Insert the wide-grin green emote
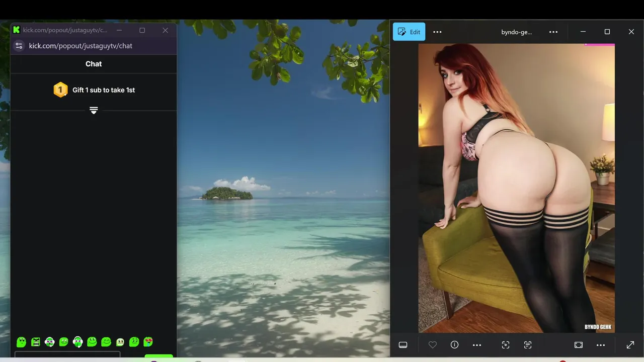The width and height of the screenshot is (644, 362). (x=92, y=342)
